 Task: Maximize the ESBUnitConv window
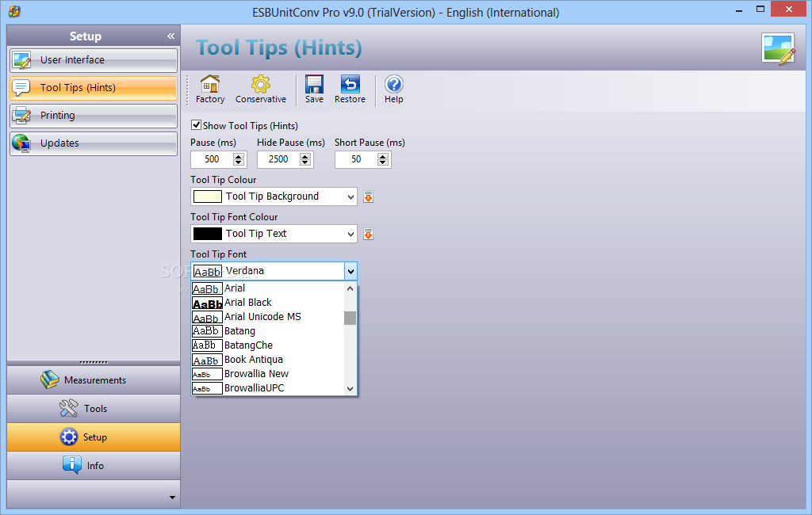[x=760, y=10]
